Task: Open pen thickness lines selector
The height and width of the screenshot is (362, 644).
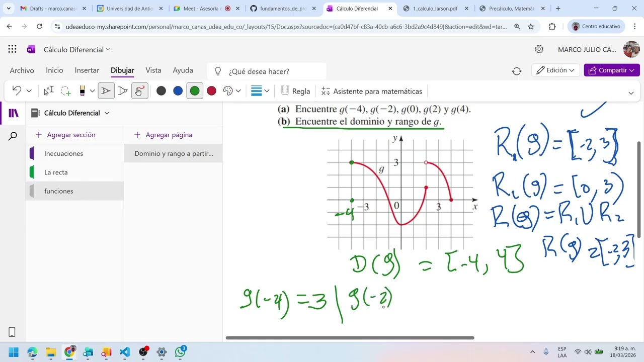Action: pyautogui.click(x=256, y=91)
